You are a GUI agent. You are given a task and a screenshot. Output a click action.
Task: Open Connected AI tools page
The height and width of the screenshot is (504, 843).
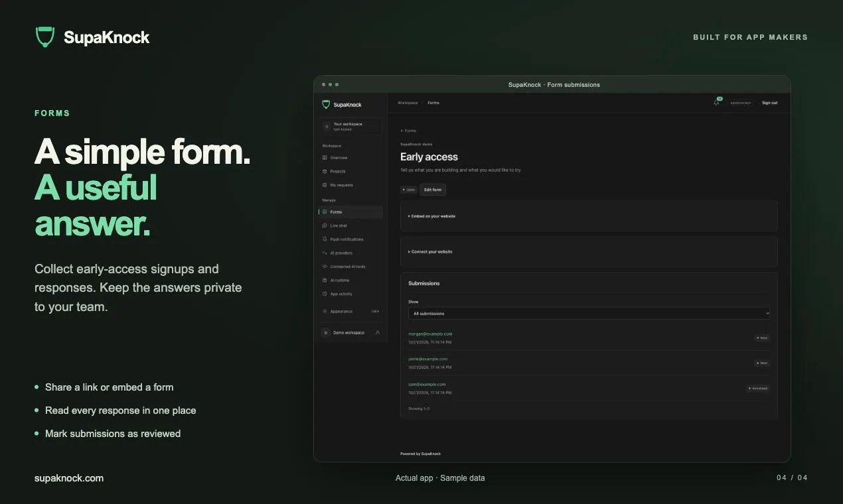pos(351,267)
